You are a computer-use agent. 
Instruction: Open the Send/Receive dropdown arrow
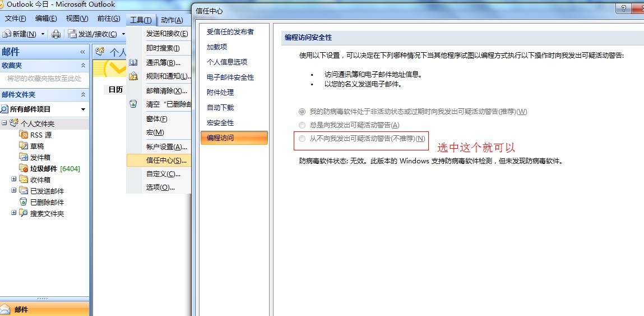pyautogui.click(x=123, y=34)
